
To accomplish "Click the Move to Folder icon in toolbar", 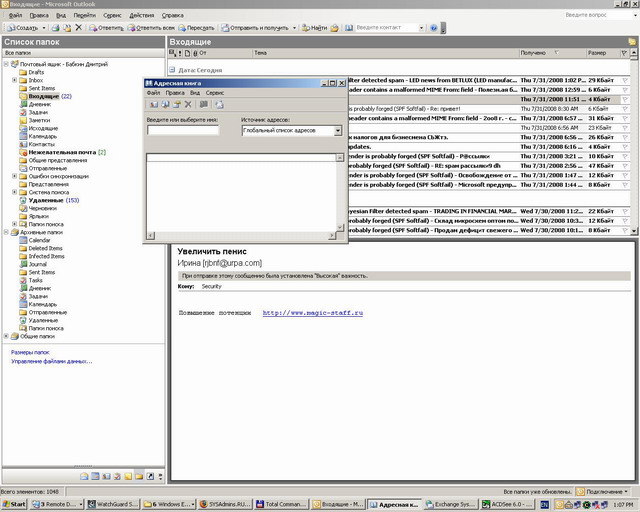I will click(67, 28).
